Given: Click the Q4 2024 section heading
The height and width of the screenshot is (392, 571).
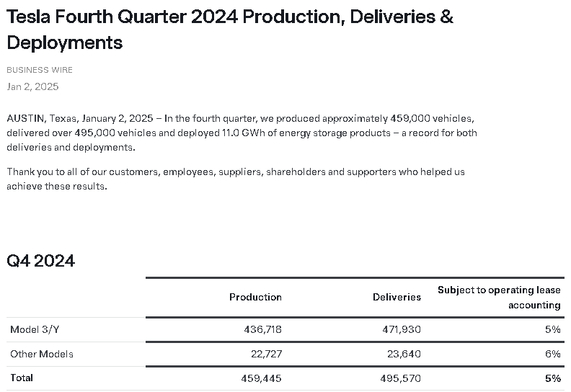Looking at the screenshot, I should 41,261.
